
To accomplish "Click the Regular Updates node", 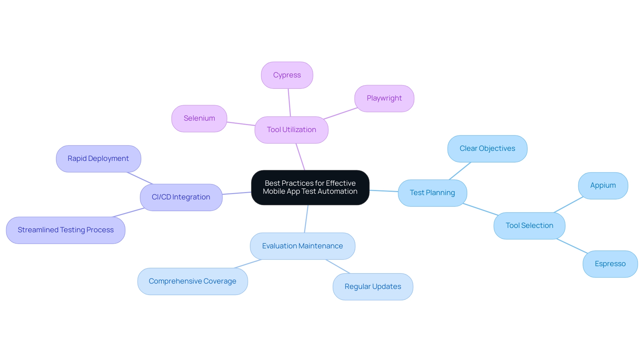I will 372,286.
